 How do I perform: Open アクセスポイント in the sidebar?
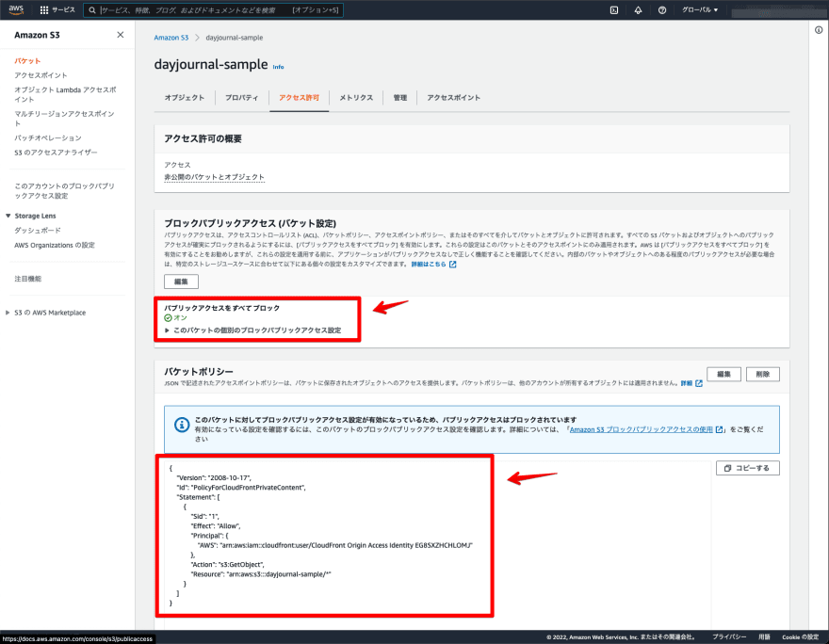pos(41,75)
